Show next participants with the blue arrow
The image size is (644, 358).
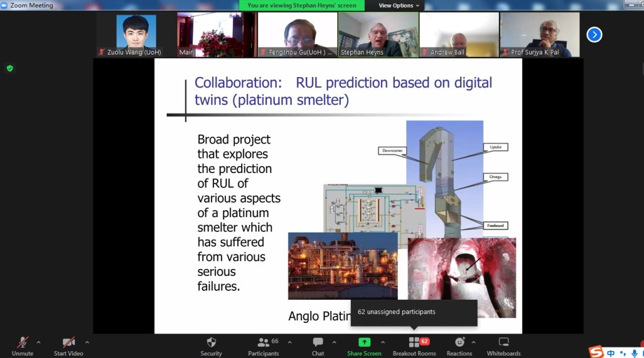(594, 34)
